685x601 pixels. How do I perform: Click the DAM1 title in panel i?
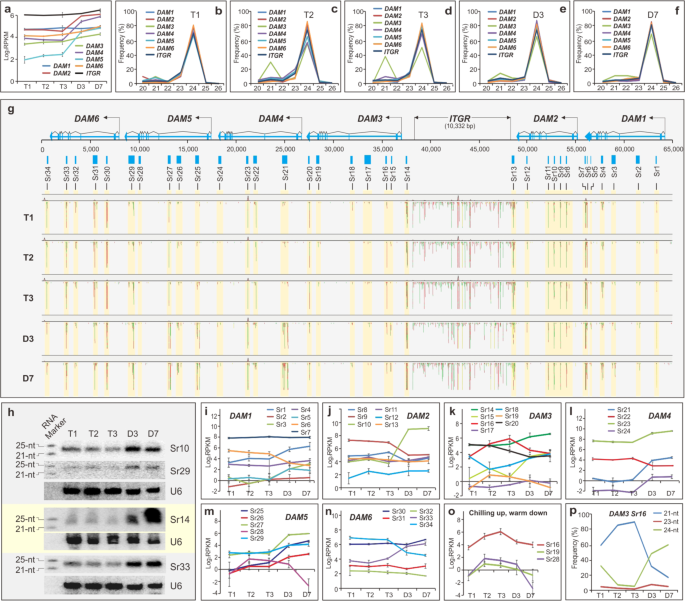click(x=241, y=416)
